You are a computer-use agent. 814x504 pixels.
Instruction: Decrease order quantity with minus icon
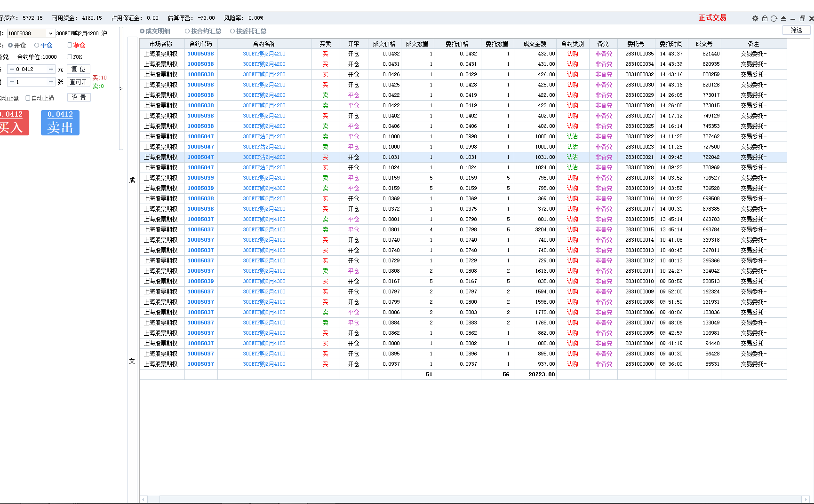click(12, 82)
